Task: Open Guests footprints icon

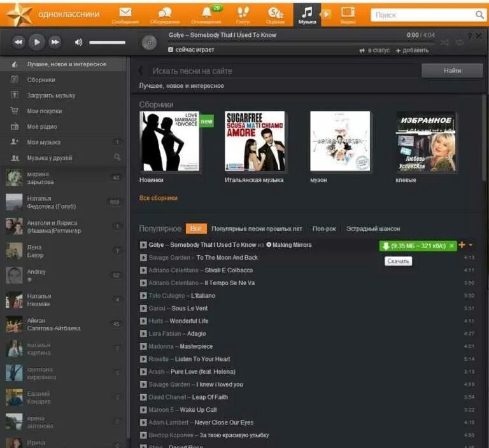Action: [243, 15]
